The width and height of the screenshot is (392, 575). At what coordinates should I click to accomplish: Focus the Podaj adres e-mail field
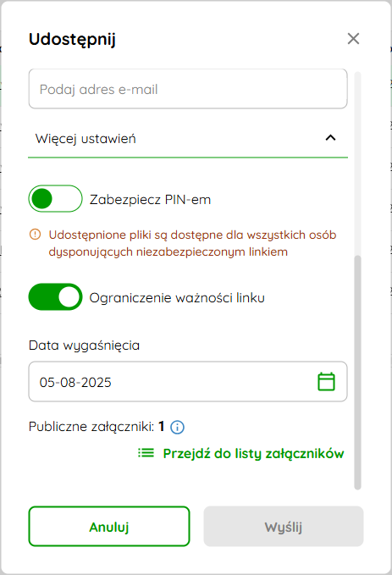click(x=188, y=89)
